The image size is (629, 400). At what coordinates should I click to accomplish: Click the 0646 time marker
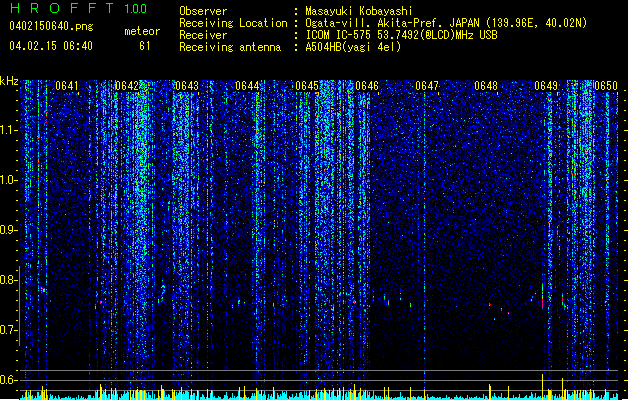367,86
